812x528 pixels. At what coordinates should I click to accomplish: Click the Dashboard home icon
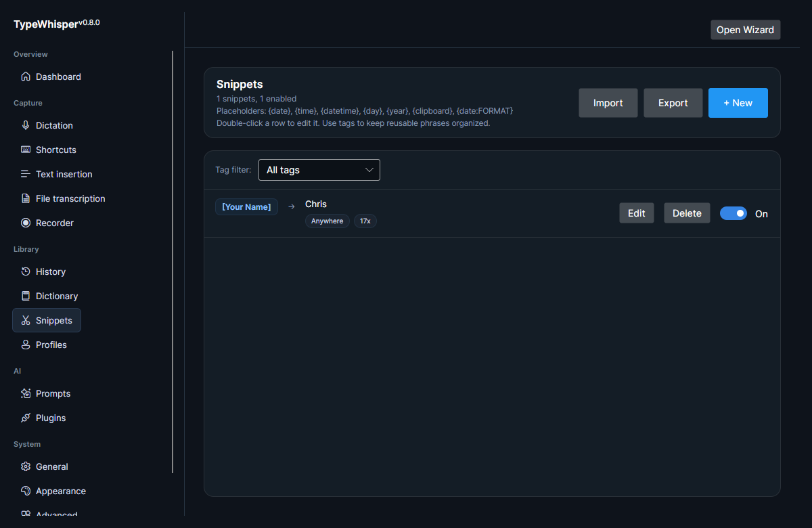tap(26, 76)
